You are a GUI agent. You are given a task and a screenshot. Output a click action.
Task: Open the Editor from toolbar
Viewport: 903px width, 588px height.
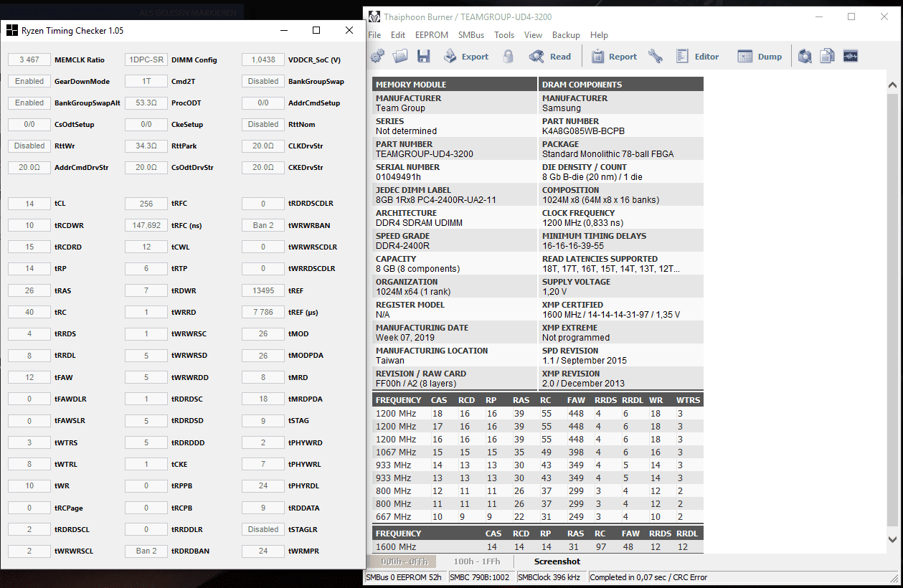[697, 57]
